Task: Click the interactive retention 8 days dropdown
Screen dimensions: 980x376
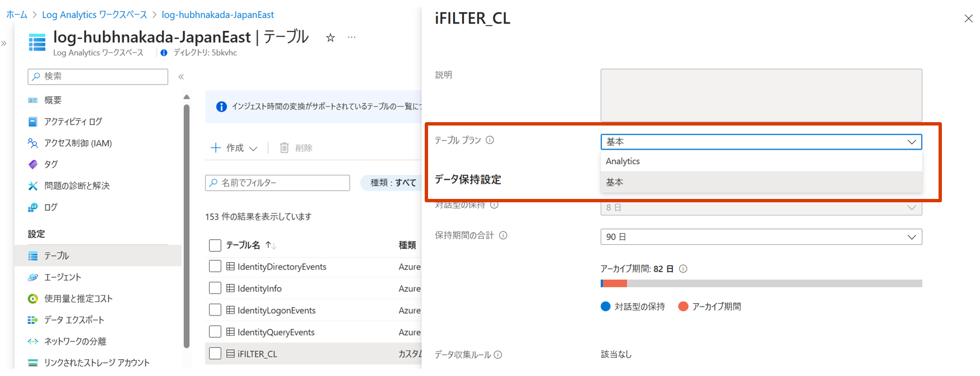Action: [x=761, y=208]
